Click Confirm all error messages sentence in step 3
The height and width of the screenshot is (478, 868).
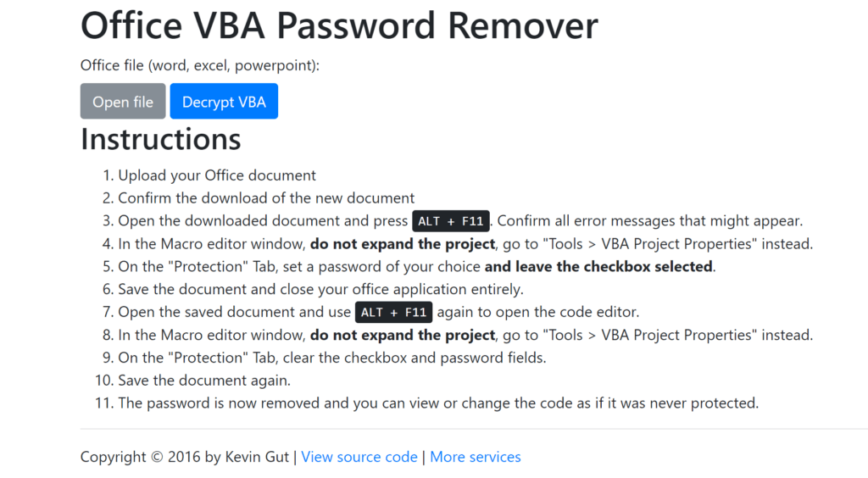(x=649, y=221)
